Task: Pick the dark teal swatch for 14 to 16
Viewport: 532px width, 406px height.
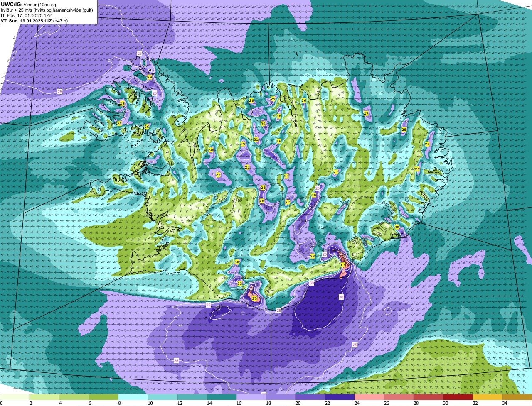Action: point(222,397)
